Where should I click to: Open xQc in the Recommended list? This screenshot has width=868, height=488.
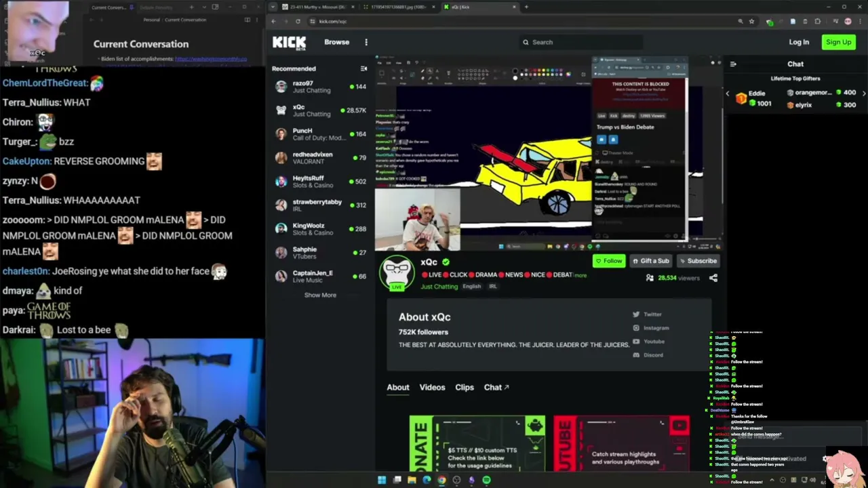321,110
